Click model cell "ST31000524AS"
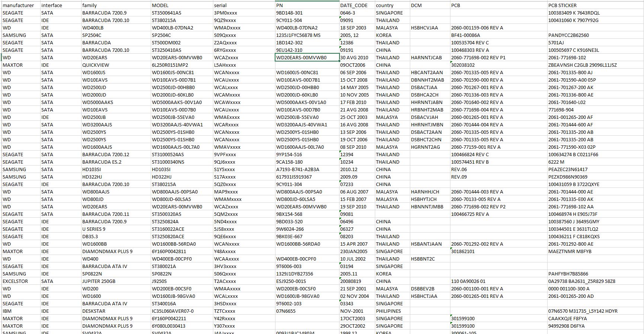Viewport: 644px width, 334px height. 182,154
